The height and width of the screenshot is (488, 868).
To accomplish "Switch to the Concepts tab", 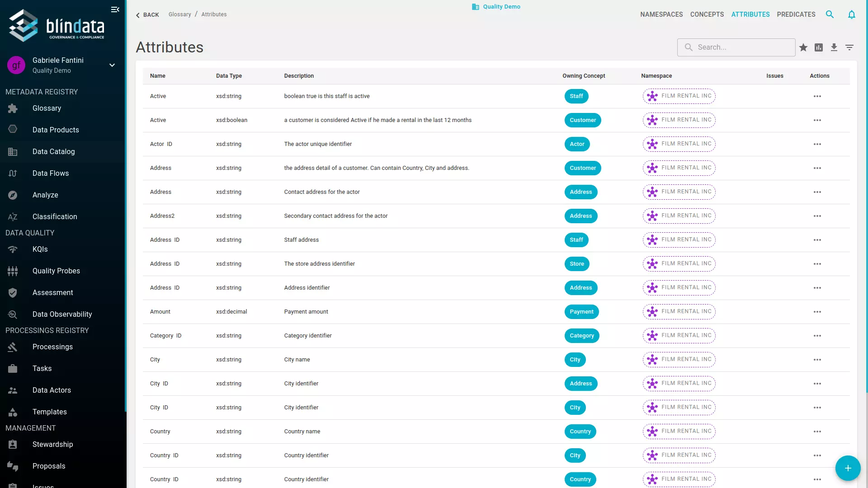I will [707, 14].
